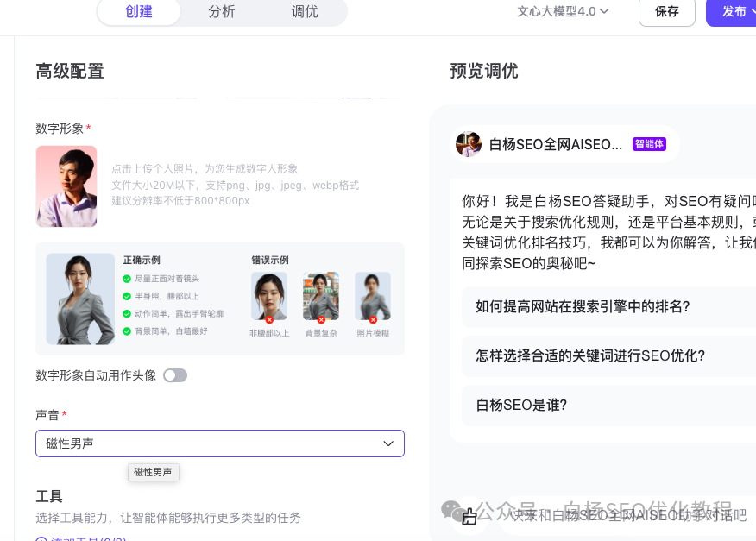Click the camera icon below the preview chat
Viewport: 756px width, 541px height.
[469, 516]
